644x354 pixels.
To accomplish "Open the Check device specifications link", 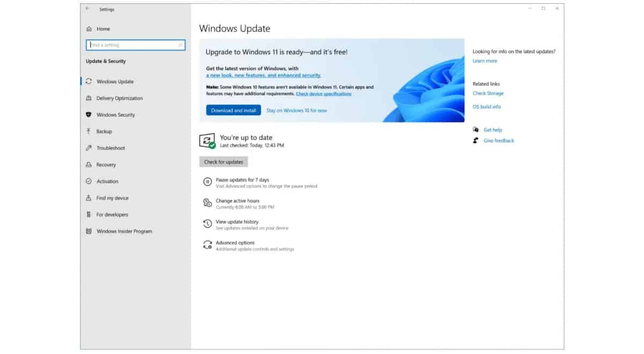I will point(324,94).
